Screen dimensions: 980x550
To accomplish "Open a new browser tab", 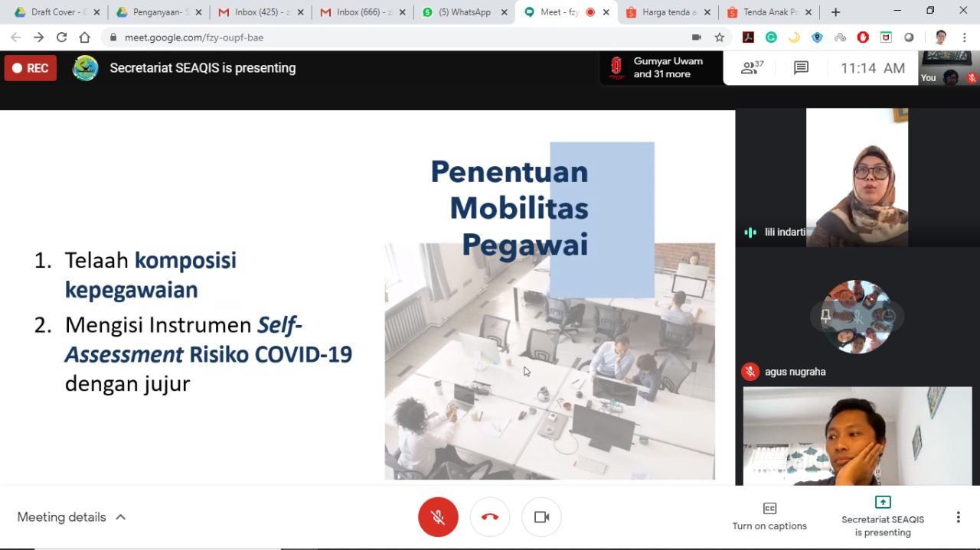I will click(835, 12).
